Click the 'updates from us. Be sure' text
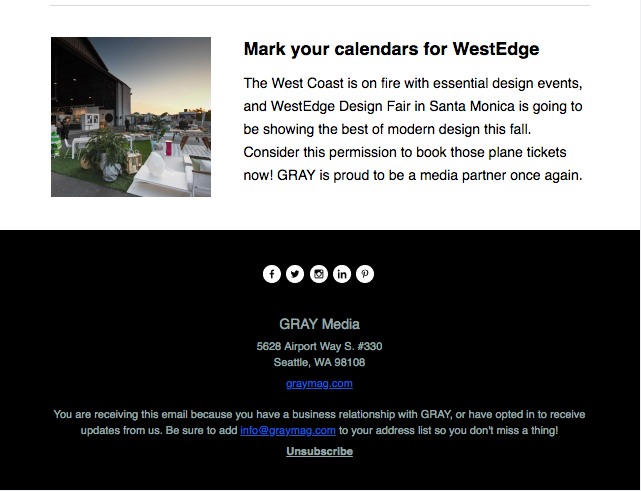 pos(159,430)
